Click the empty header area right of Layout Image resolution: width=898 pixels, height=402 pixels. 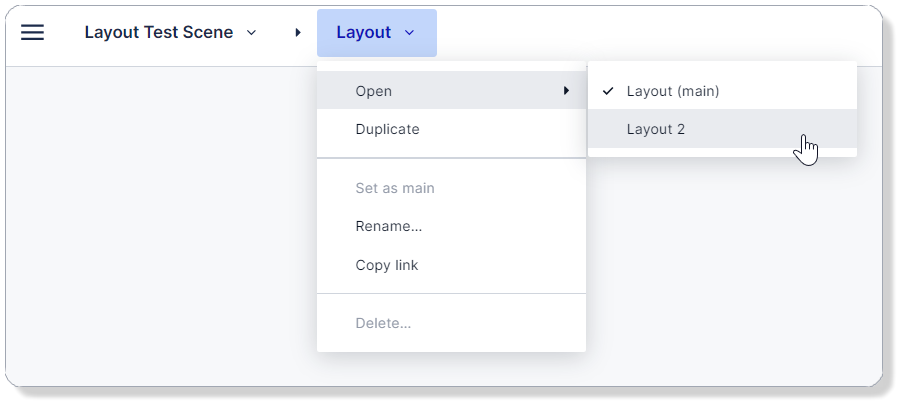tap(650, 33)
